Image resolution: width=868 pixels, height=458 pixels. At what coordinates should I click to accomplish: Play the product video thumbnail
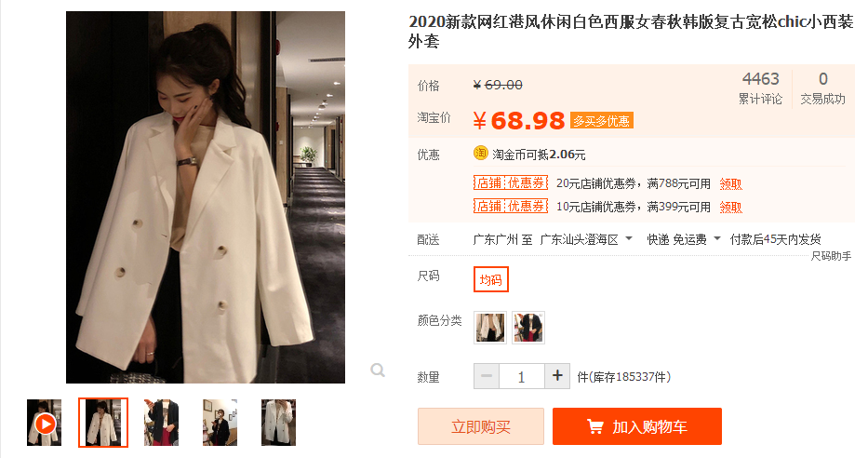pyautogui.click(x=45, y=424)
